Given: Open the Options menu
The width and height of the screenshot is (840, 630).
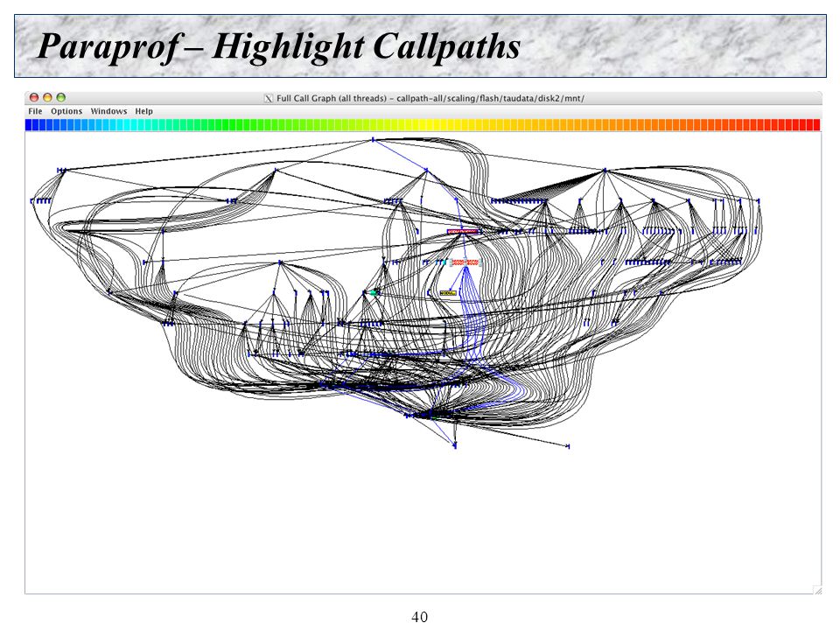Looking at the screenshot, I should [x=66, y=111].
